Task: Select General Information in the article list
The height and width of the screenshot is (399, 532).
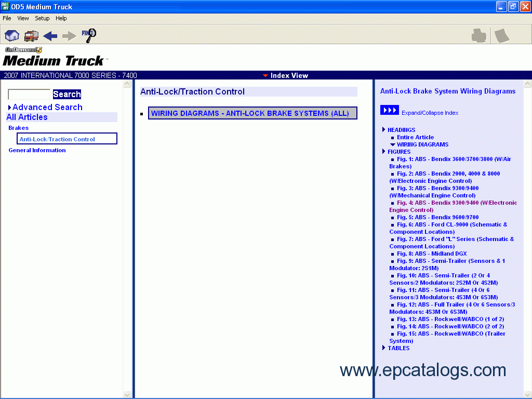Action: tap(37, 150)
